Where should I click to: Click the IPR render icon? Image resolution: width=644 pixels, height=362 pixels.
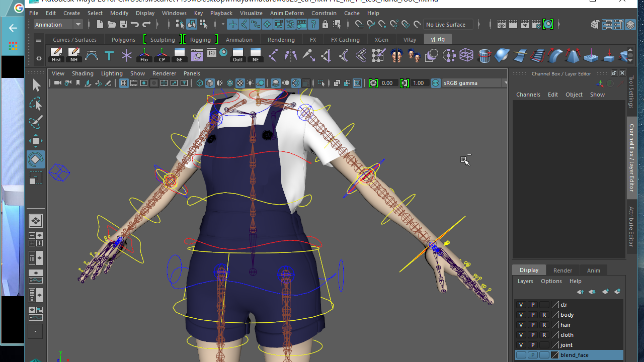click(x=525, y=24)
